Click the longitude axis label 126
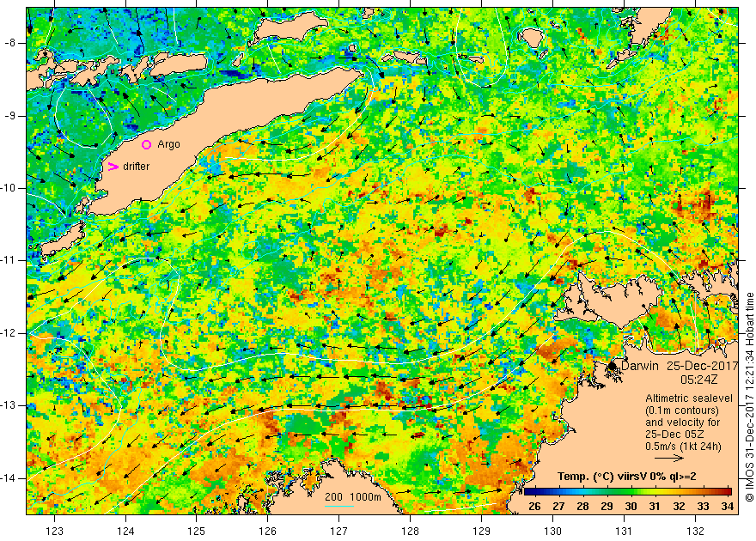 pyautogui.click(x=267, y=532)
